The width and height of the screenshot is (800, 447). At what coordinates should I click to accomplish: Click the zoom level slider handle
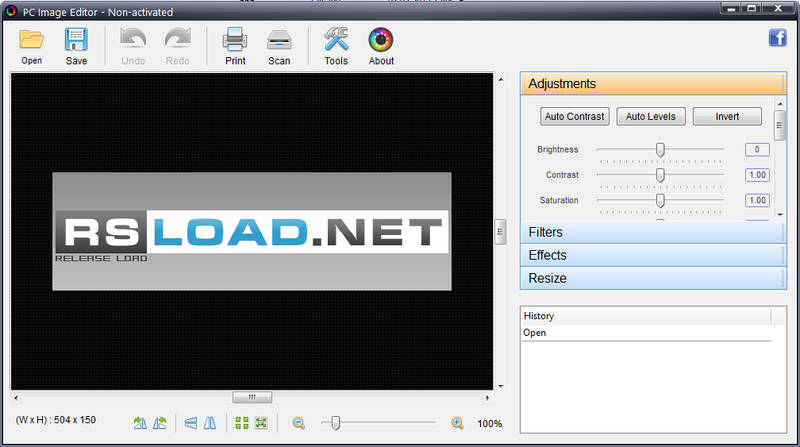tap(336, 423)
